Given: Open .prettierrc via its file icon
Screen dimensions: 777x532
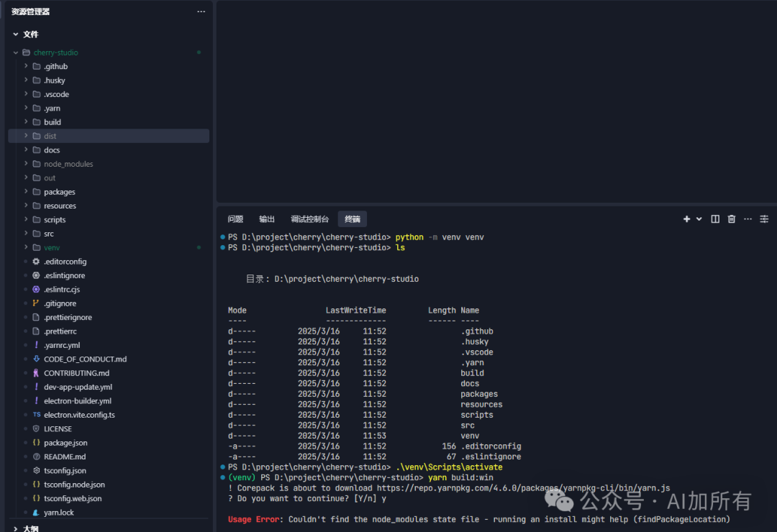Looking at the screenshot, I should [36, 331].
